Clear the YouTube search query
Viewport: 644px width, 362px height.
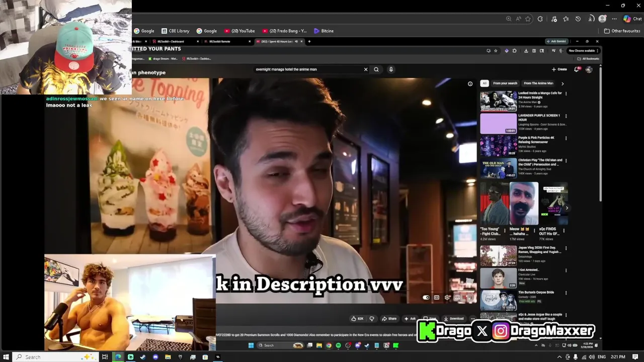coord(366,69)
